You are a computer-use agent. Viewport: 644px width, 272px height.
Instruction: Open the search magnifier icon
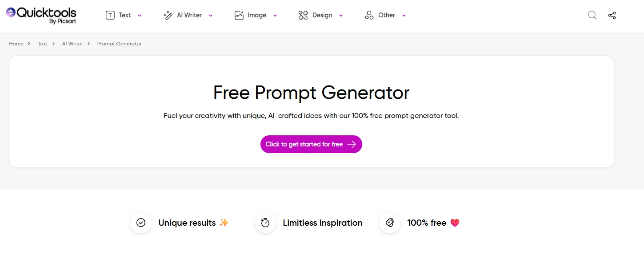click(x=592, y=16)
